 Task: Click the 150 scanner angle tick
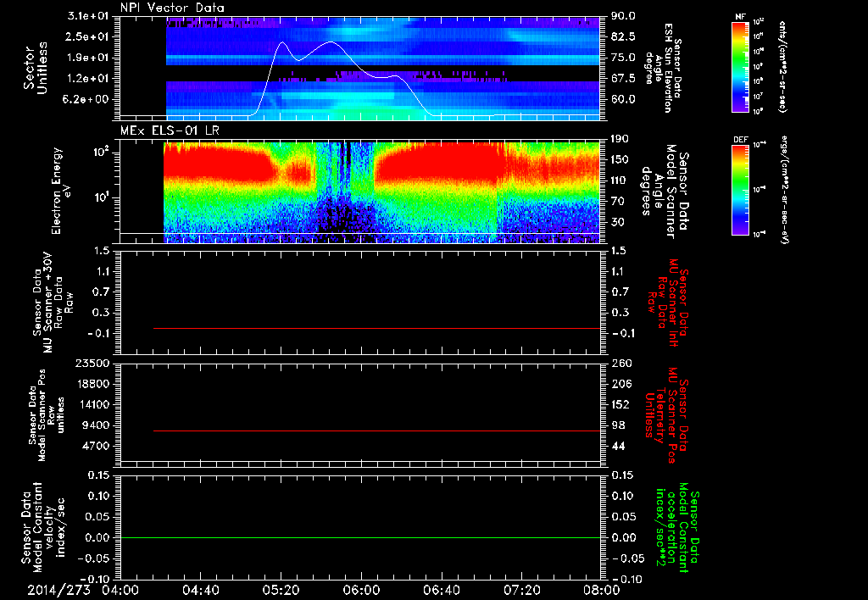click(x=620, y=160)
